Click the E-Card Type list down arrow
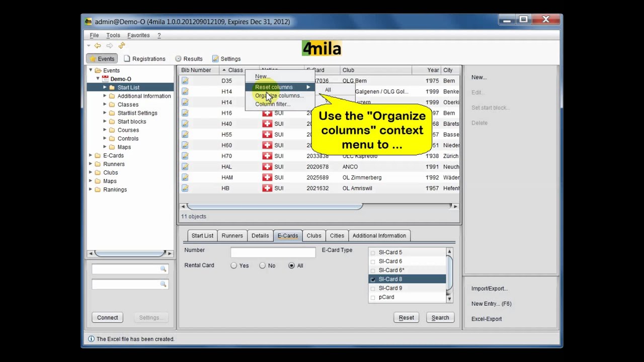Screen dimensions: 644x362 (449, 299)
